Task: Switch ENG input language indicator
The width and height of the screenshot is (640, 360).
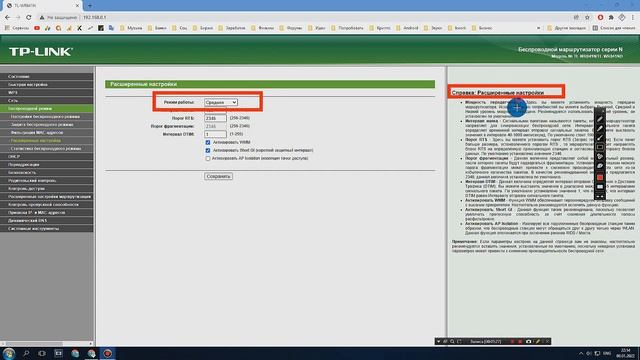Action: point(607,353)
